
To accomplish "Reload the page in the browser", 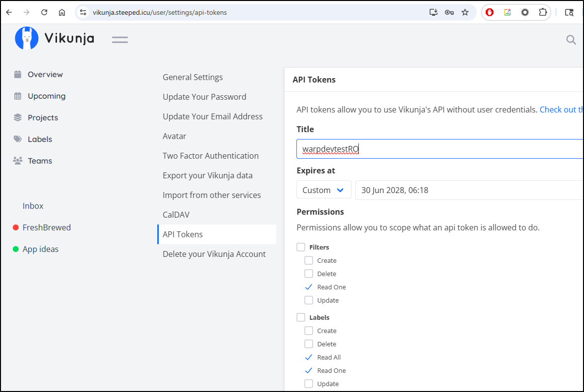I will click(44, 12).
